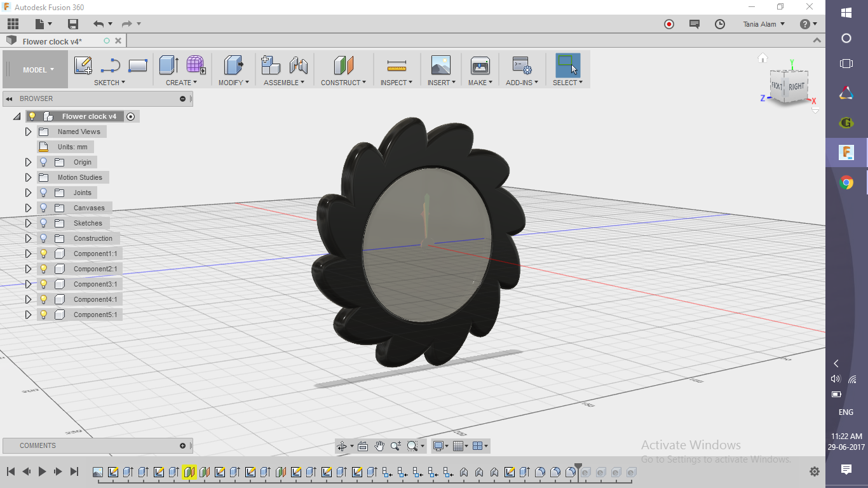This screenshot has height=488, width=868.
Task: Open the comments notification icon
Action: pos(695,24)
